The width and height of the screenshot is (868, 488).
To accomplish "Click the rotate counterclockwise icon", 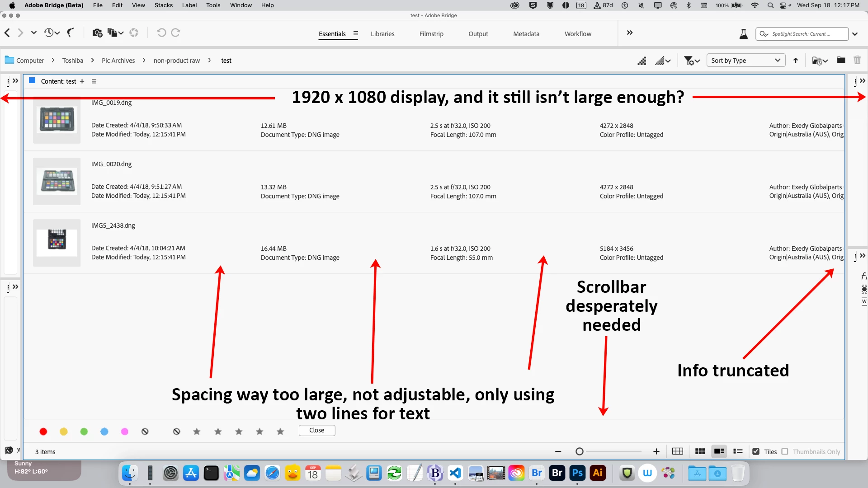I will pyautogui.click(x=161, y=33).
